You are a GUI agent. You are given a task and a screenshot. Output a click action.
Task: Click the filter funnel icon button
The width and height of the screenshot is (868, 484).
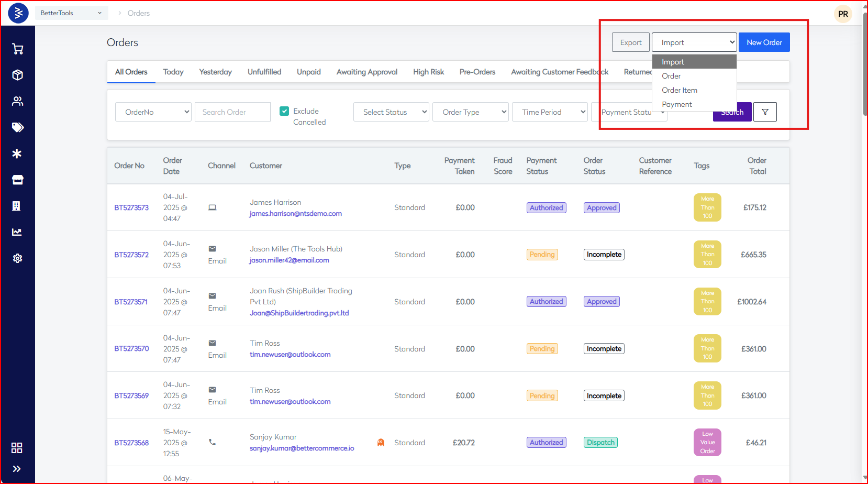coord(765,112)
